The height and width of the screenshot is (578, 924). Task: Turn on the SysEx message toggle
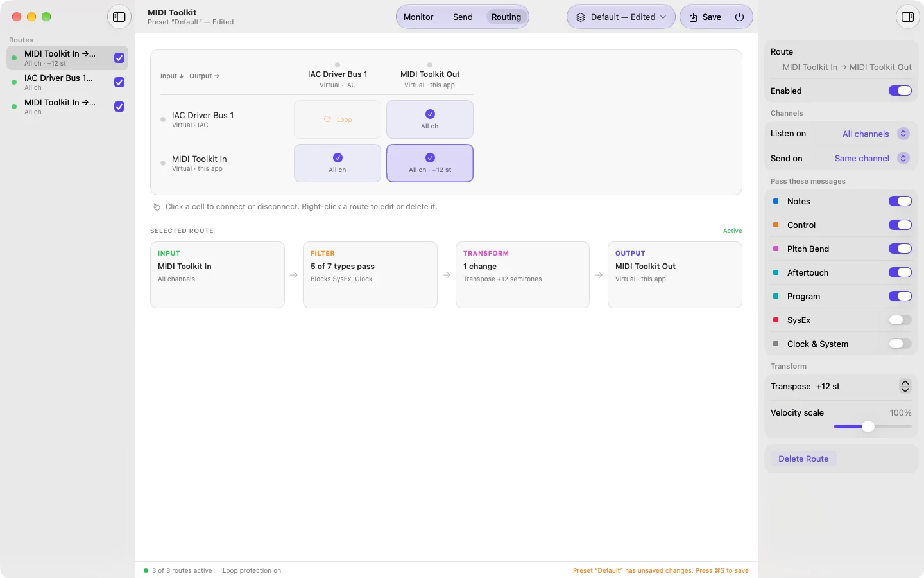900,320
